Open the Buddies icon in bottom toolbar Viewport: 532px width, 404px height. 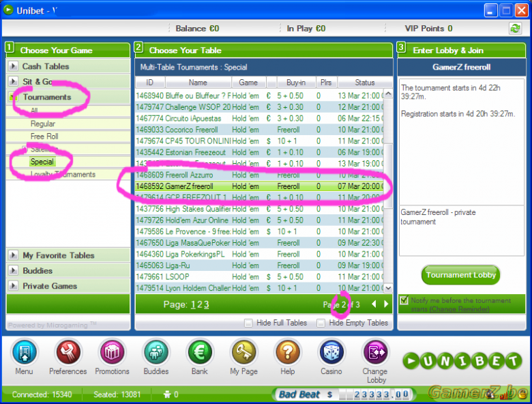point(156,353)
